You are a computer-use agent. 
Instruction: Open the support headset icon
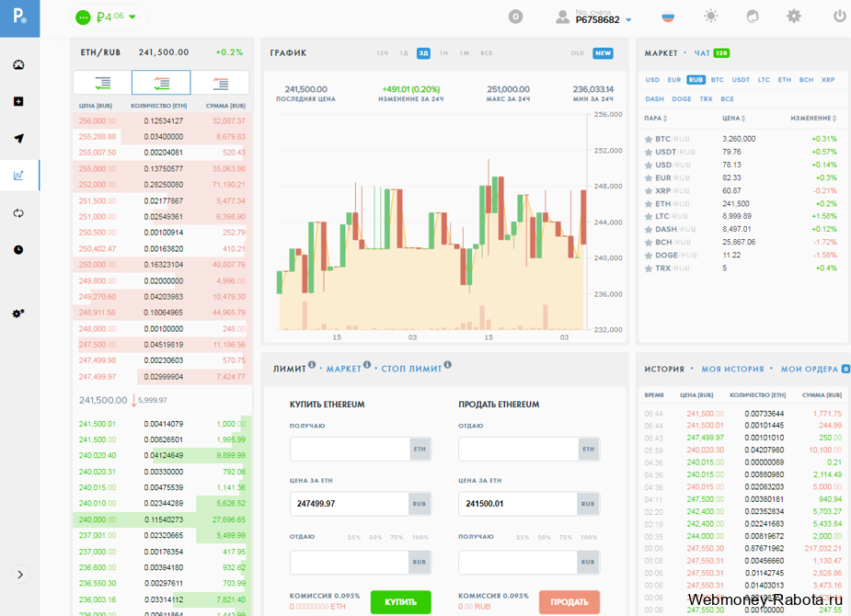[753, 17]
